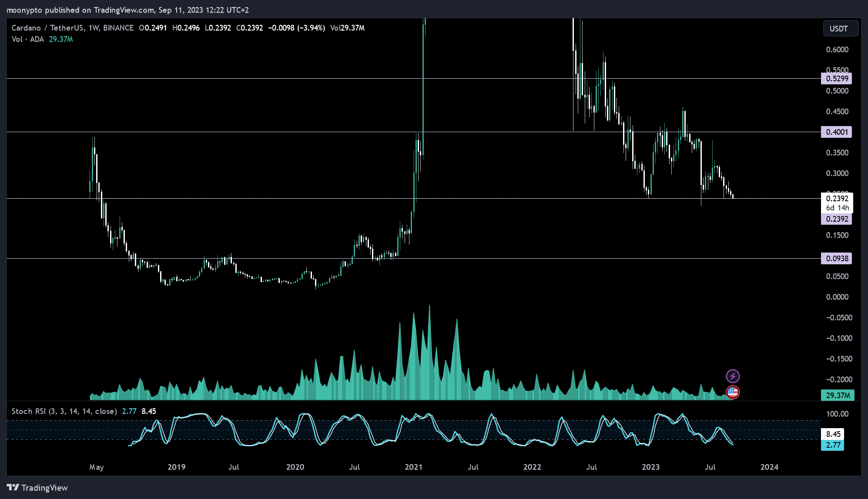Click the May label on time axis
Screen dimensions: 868x499
[x=97, y=467]
